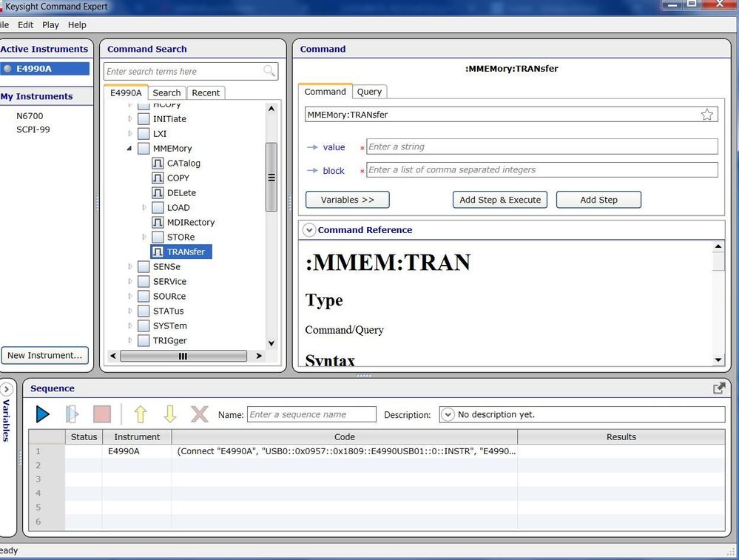Collapse the MMEMory tree node

[x=129, y=149]
